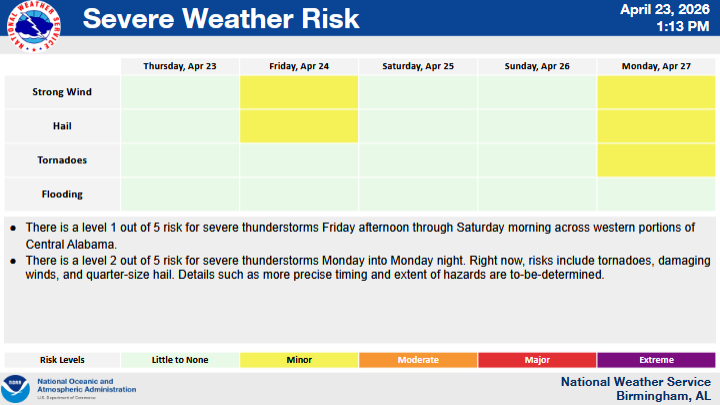Click Friday's yellow Strong Wind cell
This screenshot has height=405, width=720.
click(299, 92)
